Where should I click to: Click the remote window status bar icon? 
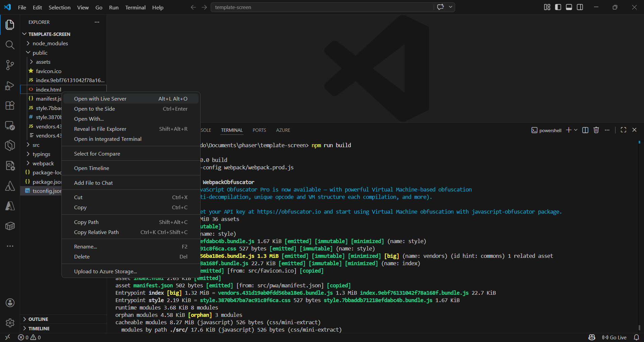[7, 337]
